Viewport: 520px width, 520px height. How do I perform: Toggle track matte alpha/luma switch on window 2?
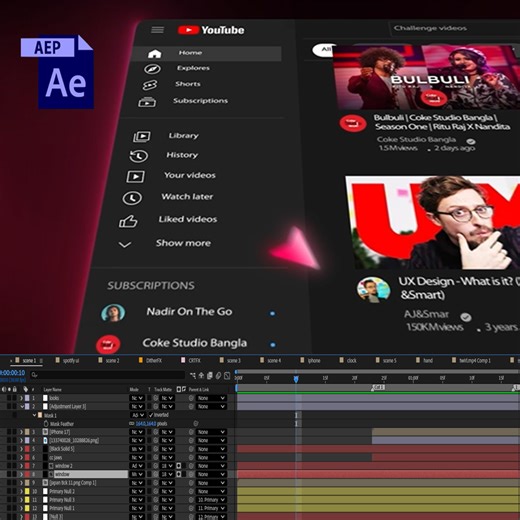179,466
